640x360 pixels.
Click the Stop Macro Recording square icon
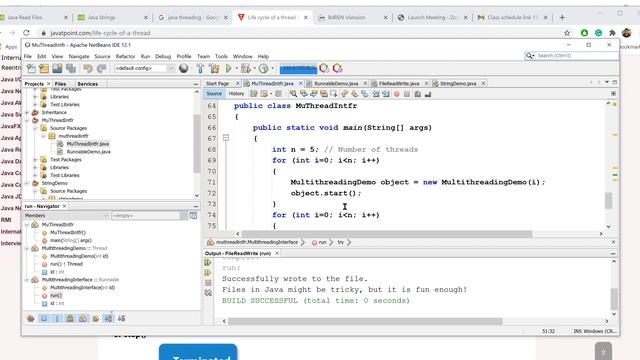[407, 94]
